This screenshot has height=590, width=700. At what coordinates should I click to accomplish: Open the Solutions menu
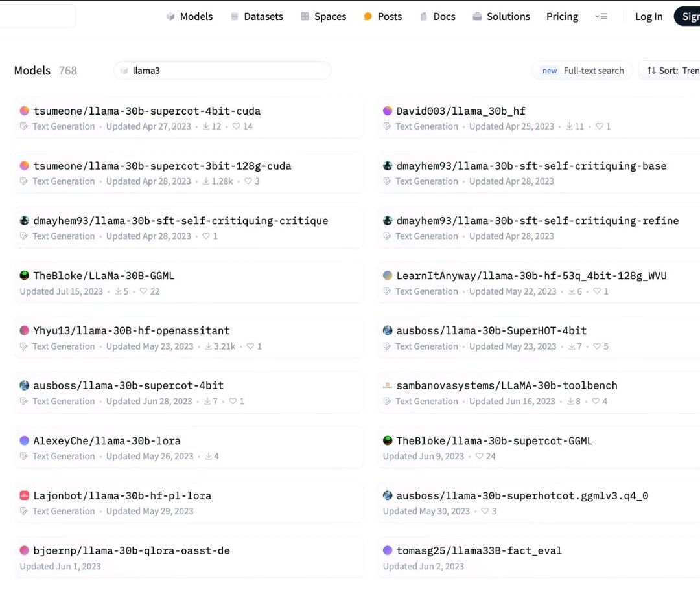501,16
